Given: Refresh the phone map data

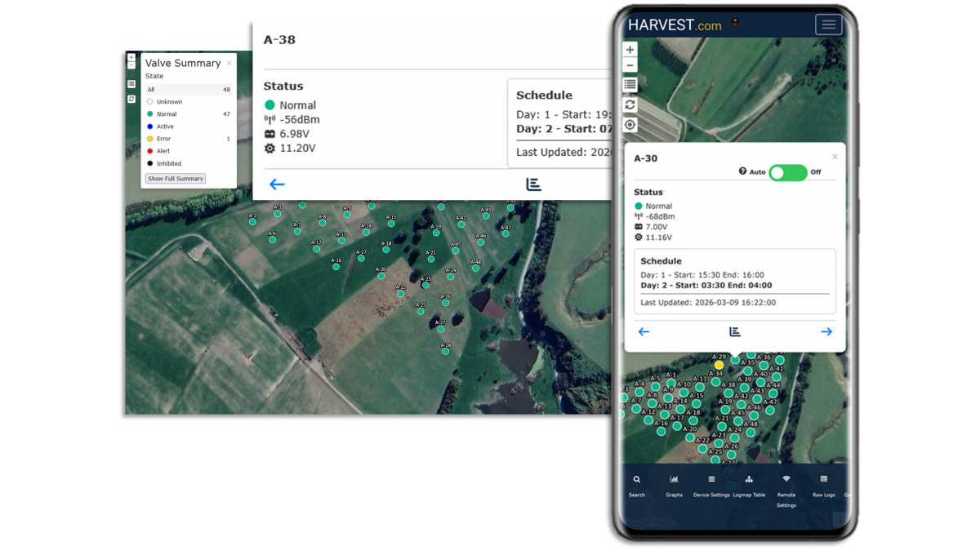Looking at the screenshot, I should 630,105.
